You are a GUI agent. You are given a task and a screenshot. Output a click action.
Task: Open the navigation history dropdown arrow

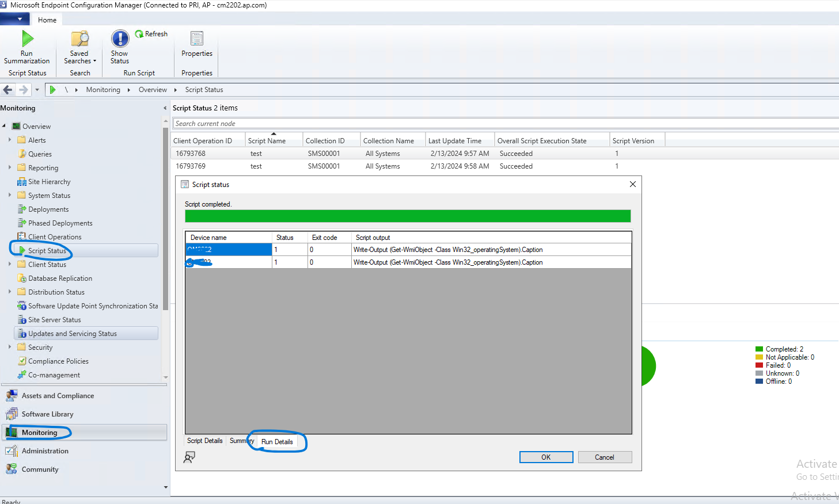[x=37, y=90]
